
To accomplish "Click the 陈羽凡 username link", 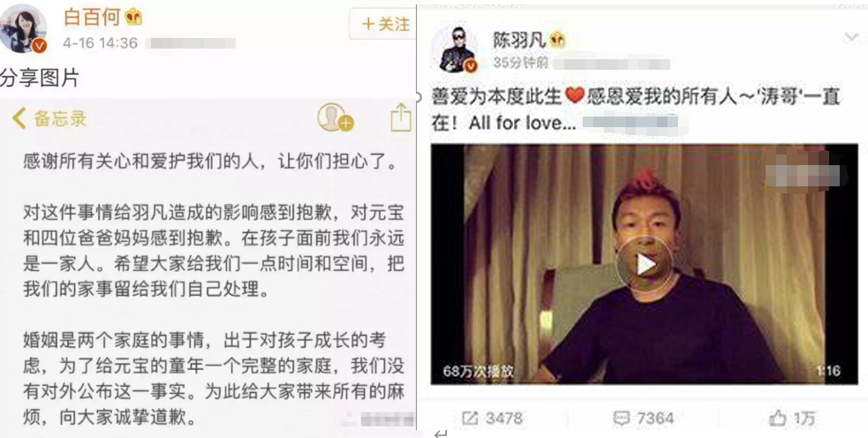I will point(519,40).
